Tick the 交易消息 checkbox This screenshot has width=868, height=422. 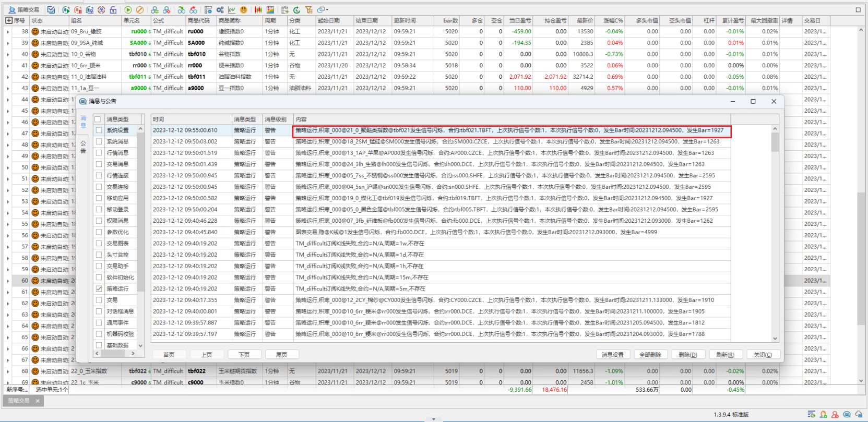99,164
